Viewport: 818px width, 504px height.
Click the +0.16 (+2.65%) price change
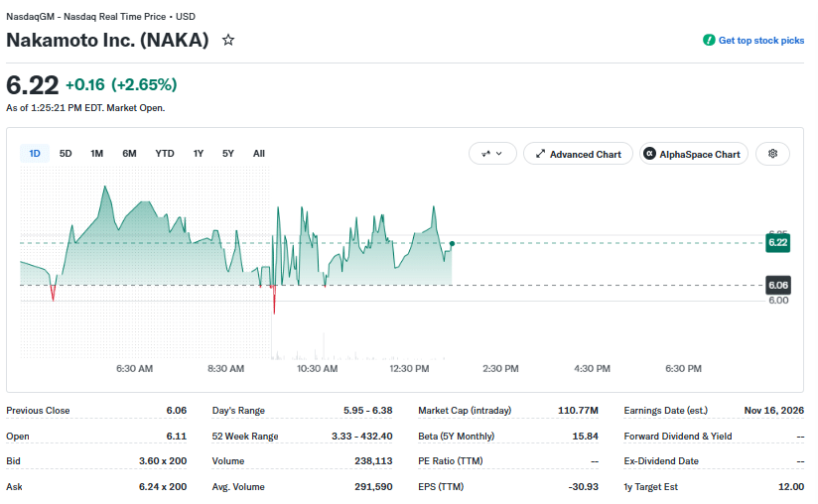coord(121,84)
